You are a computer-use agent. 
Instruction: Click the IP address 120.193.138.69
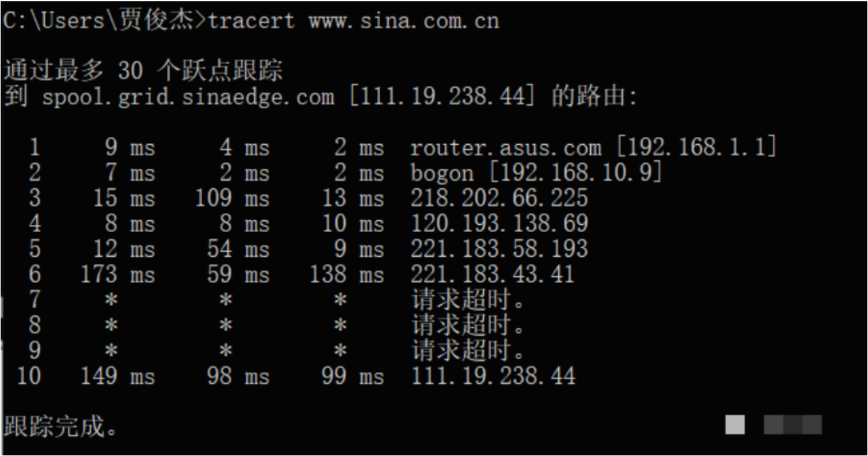(x=499, y=223)
